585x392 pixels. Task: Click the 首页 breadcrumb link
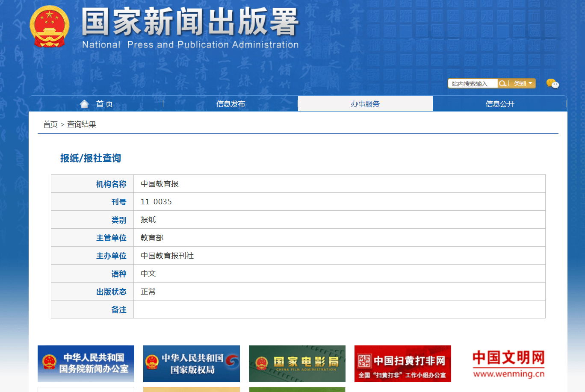[51, 124]
